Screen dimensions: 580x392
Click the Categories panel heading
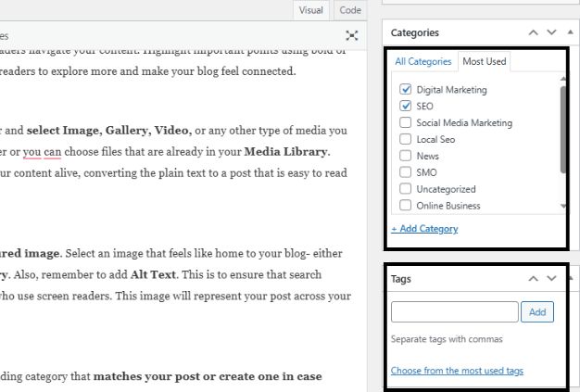(415, 32)
